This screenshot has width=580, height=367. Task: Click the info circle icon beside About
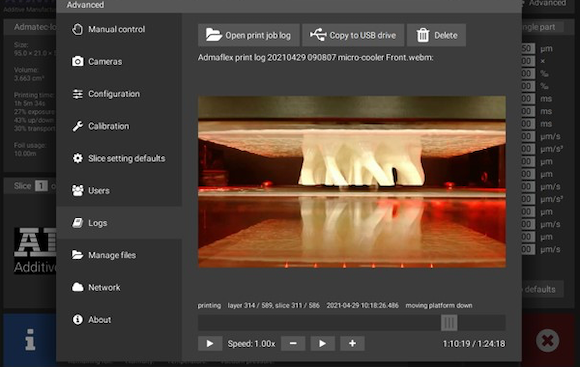point(77,319)
